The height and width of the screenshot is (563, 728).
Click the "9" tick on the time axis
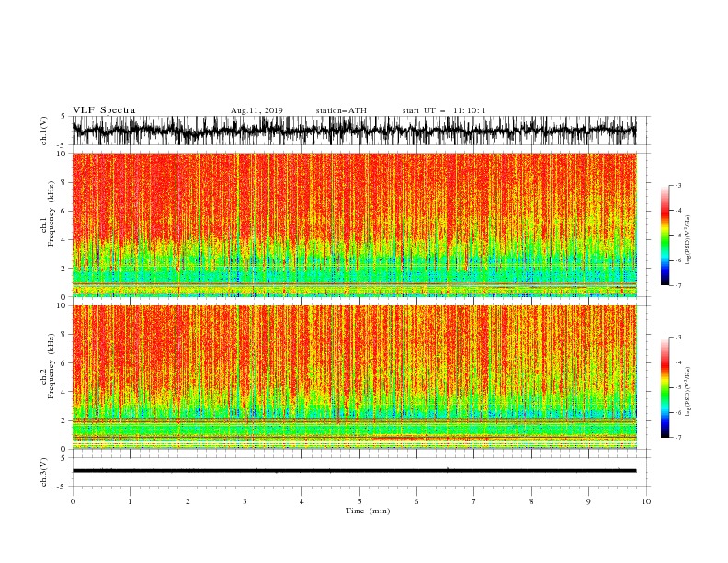pos(588,501)
